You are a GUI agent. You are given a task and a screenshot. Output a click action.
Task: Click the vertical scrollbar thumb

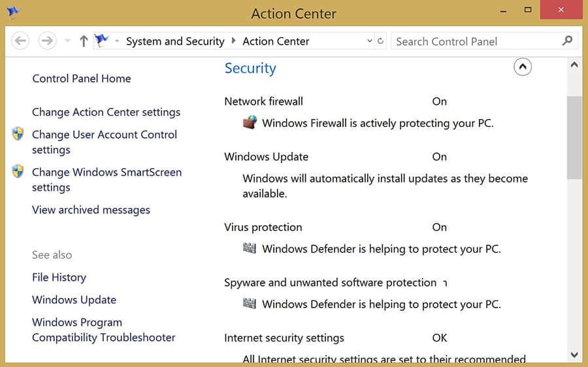tap(574, 138)
